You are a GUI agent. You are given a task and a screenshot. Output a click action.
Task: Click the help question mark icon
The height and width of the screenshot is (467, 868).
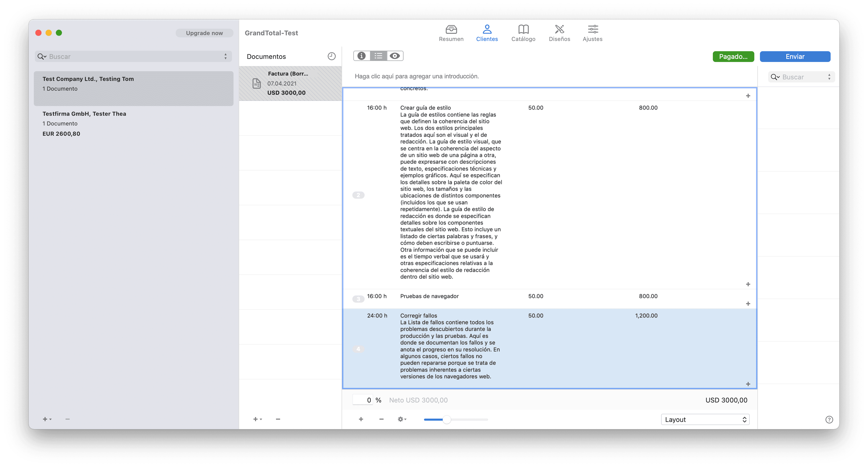[829, 419]
